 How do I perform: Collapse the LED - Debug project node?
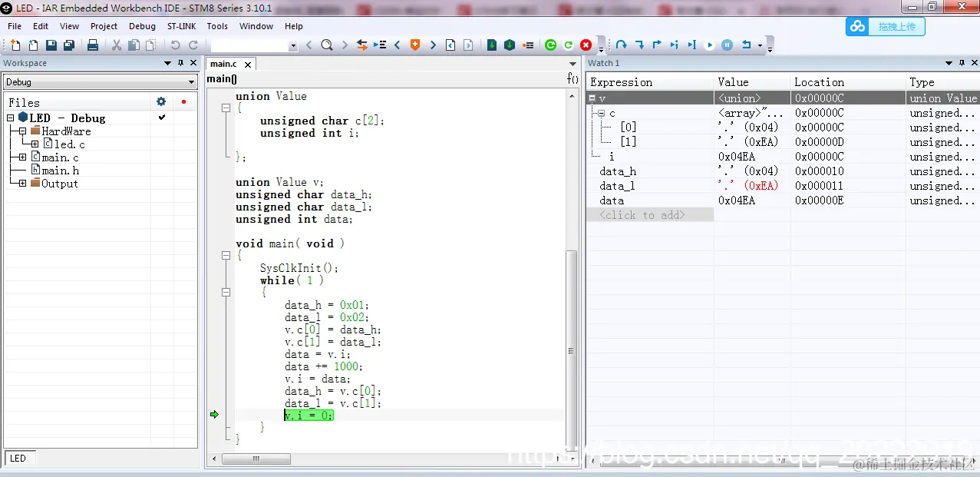click(11, 118)
